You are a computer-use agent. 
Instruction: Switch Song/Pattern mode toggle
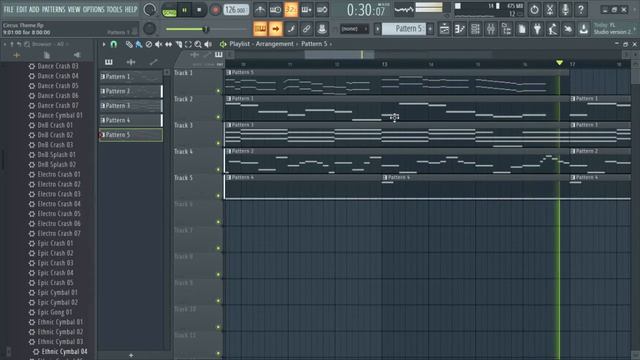169,10
